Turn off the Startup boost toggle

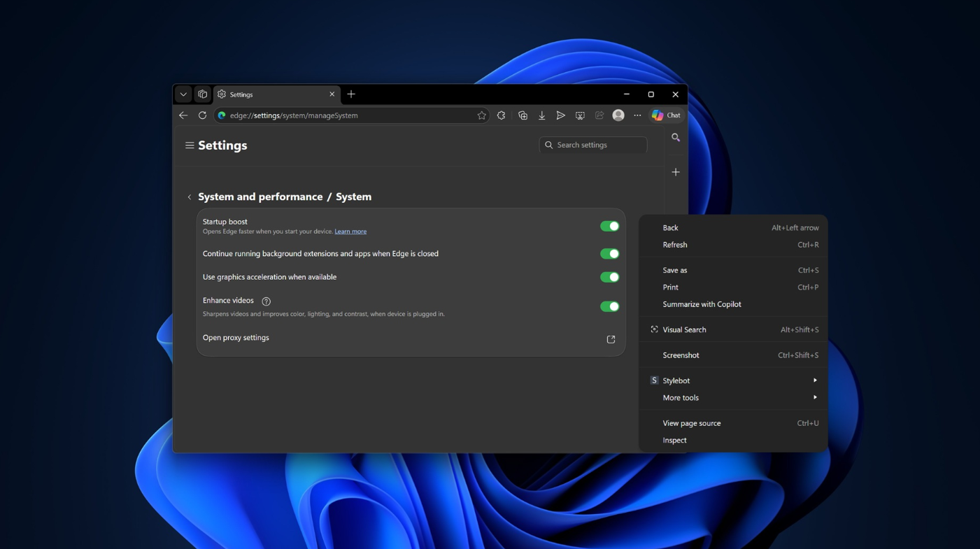pos(609,226)
